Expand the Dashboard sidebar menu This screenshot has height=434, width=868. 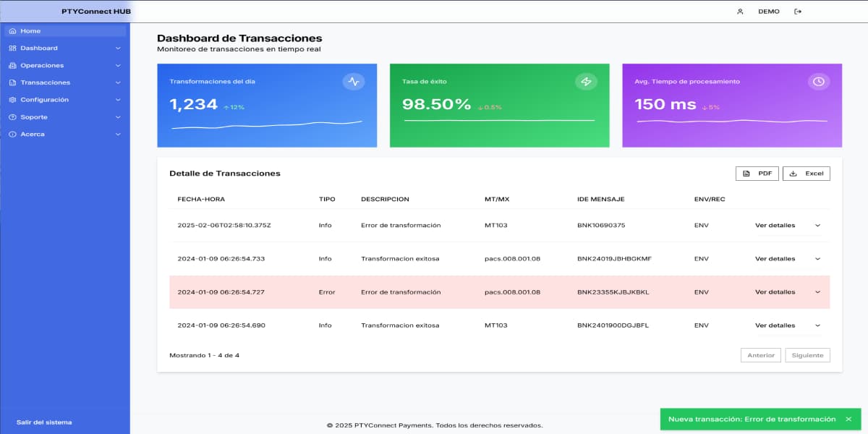[x=118, y=48]
